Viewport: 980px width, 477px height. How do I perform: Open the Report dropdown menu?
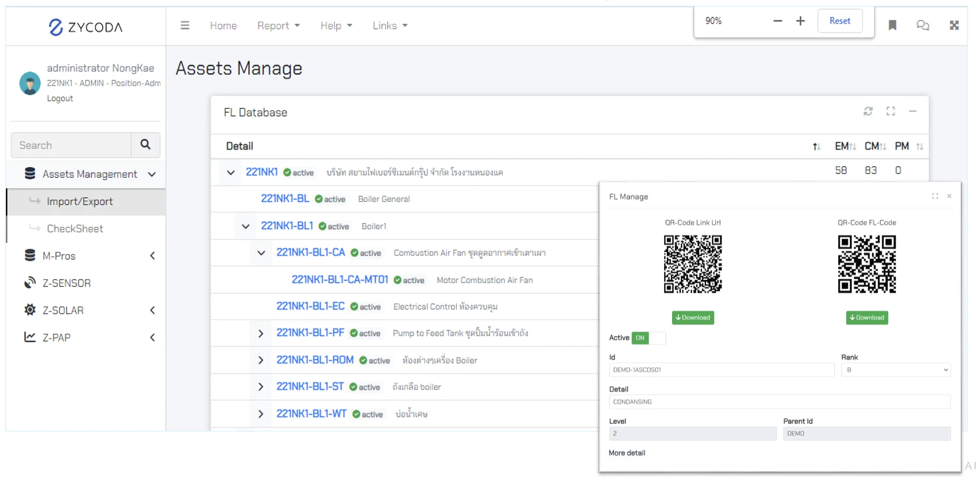(x=278, y=25)
